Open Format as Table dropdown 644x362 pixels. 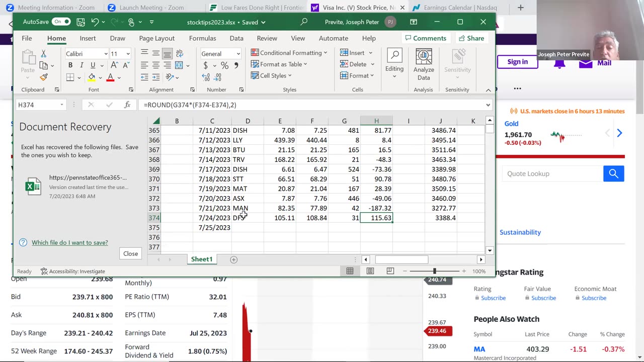point(279,64)
